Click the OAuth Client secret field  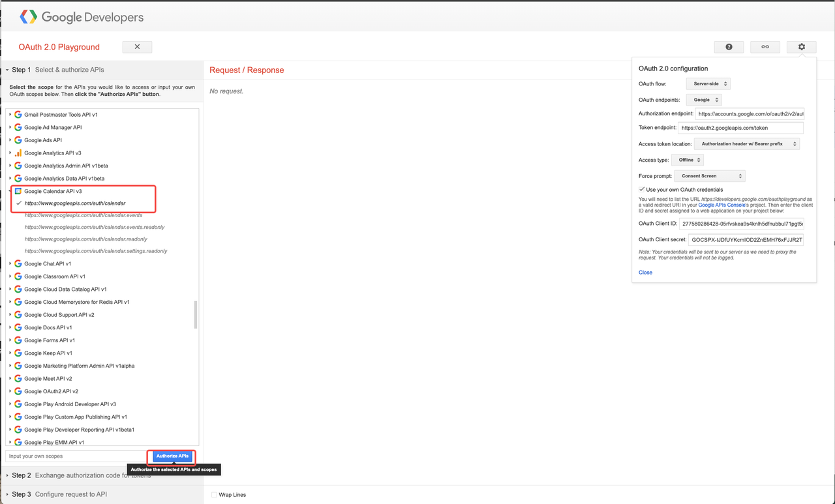(746, 240)
